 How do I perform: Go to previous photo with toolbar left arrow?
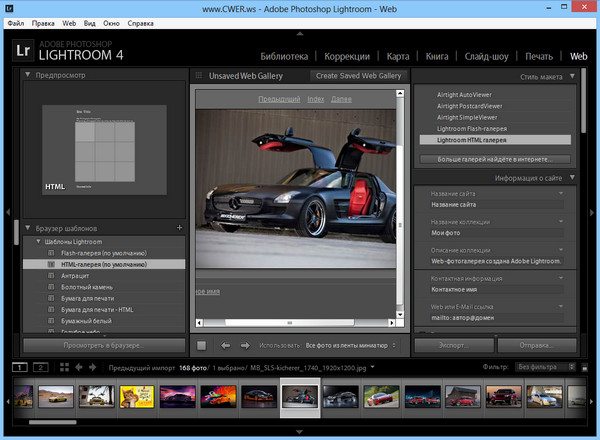[225, 345]
